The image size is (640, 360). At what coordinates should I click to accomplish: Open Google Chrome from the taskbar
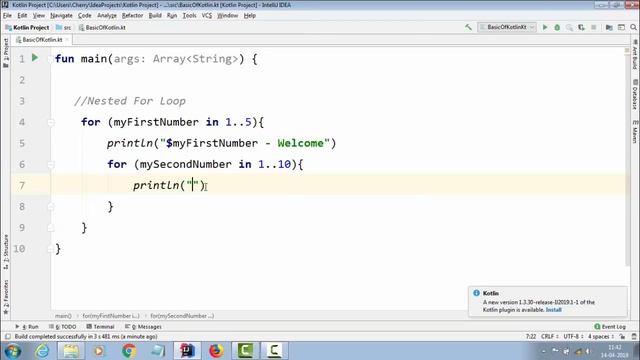129,351
